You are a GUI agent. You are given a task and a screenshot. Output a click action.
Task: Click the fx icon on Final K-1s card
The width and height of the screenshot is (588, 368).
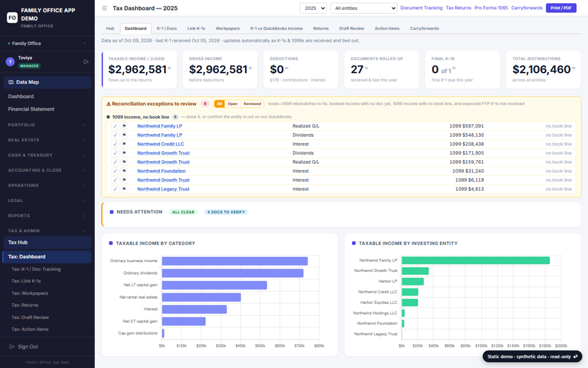click(x=454, y=68)
